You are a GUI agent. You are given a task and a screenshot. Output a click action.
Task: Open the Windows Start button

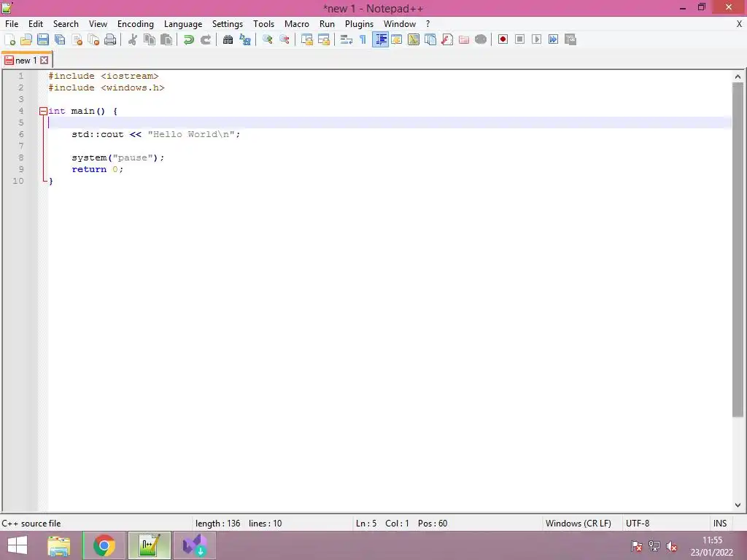(x=18, y=545)
